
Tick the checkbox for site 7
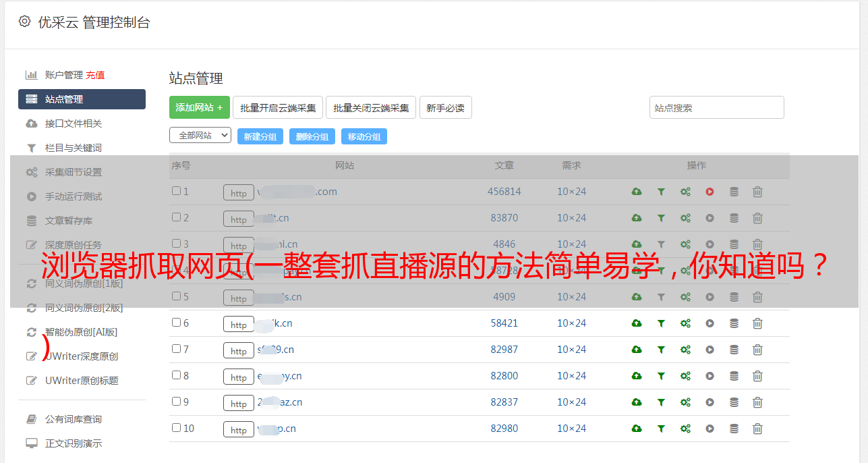click(x=176, y=349)
